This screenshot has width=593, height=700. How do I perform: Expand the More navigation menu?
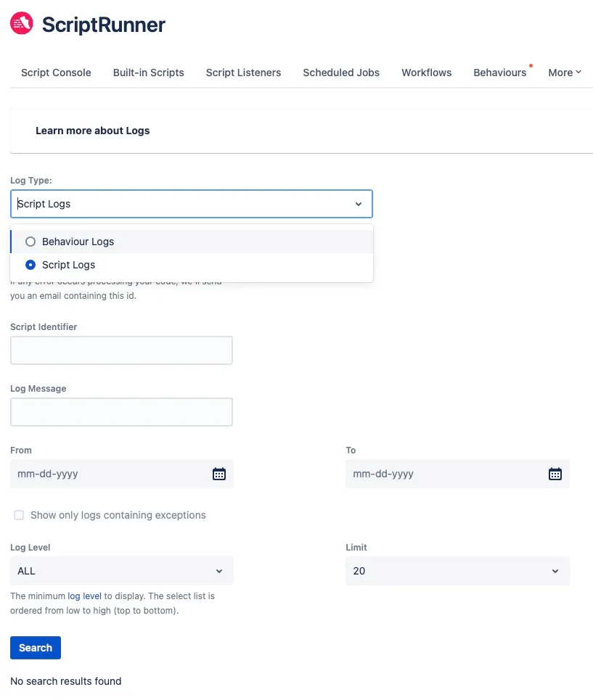[565, 73]
